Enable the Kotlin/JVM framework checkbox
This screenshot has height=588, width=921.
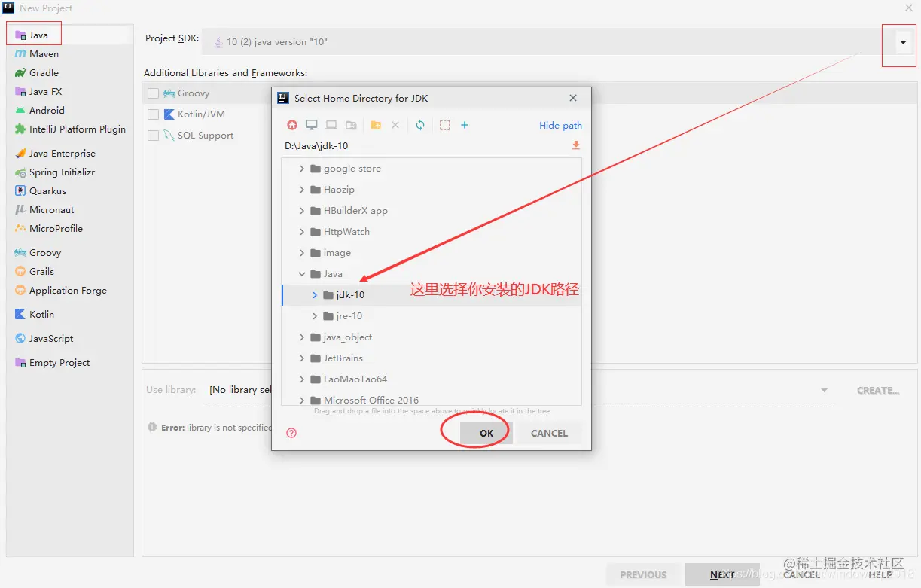click(x=154, y=114)
